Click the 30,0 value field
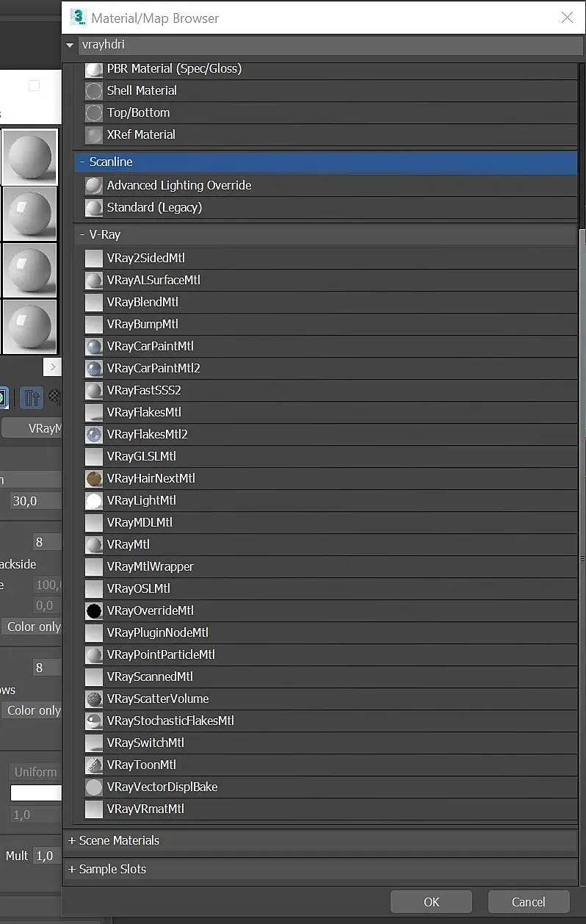This screenshot has height=924, width=586. point(35,501)
